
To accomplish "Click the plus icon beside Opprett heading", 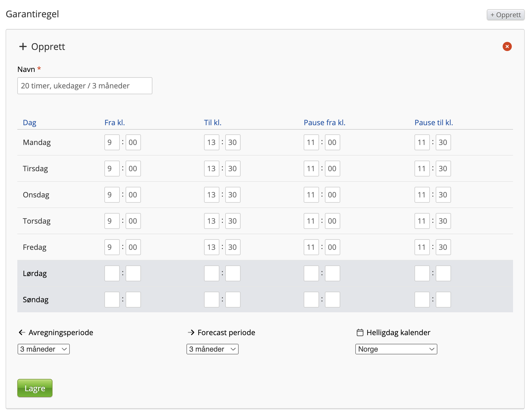I will pyautogui.click(x=23, y=47).
